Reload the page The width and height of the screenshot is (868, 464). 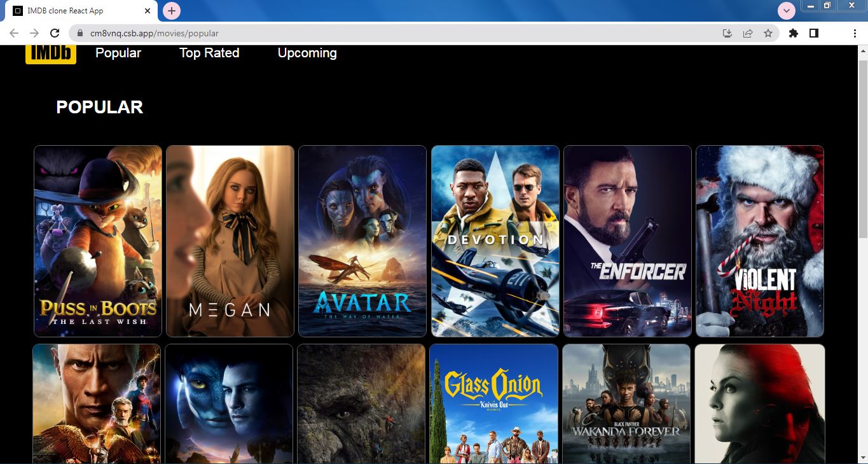(55, 33)
